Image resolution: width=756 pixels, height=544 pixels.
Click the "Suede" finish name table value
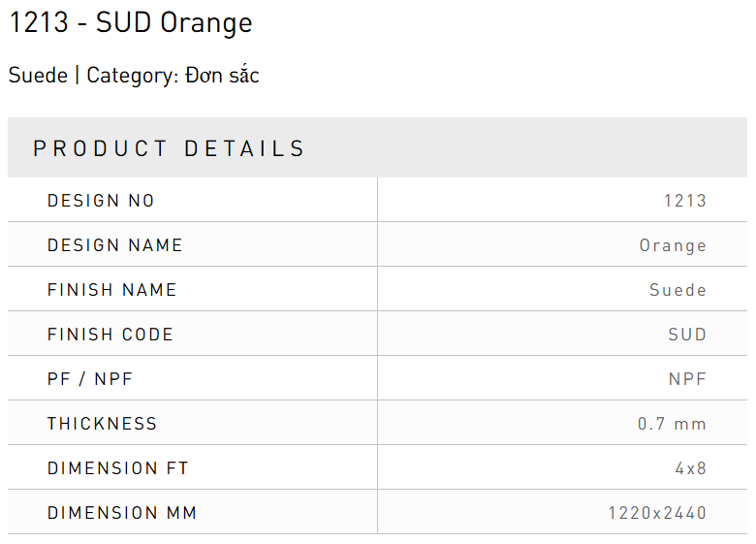677,290
